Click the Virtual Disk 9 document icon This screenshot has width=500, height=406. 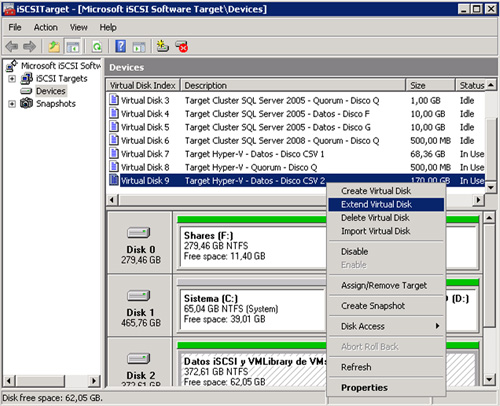click(114, 180)
